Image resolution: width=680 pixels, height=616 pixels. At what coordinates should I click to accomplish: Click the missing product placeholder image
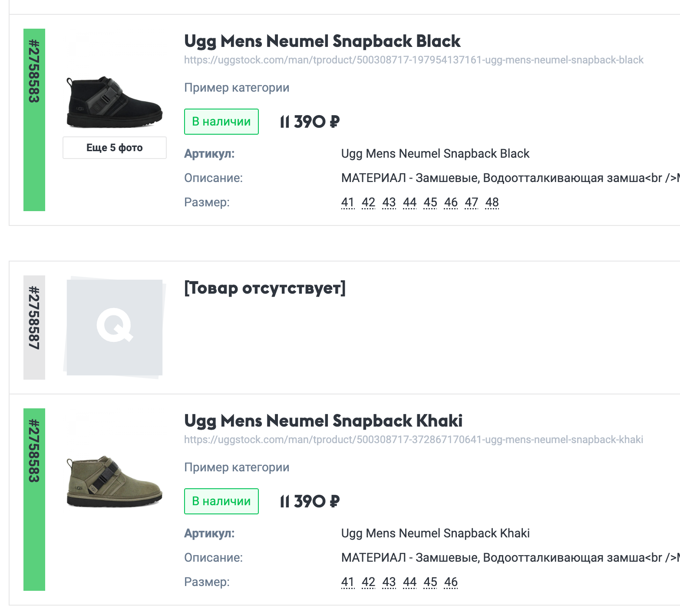(x=114, y=327)
